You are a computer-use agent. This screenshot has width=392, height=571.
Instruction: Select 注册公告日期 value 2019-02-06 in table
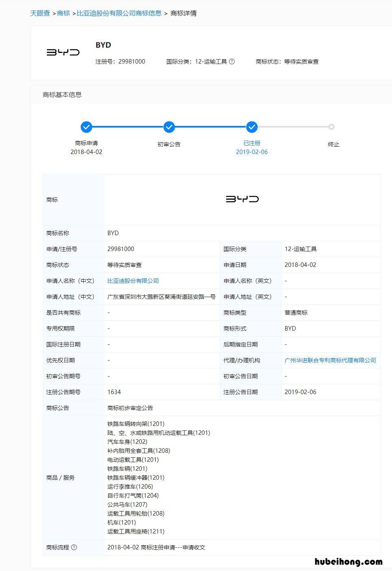tap(300, 392)
